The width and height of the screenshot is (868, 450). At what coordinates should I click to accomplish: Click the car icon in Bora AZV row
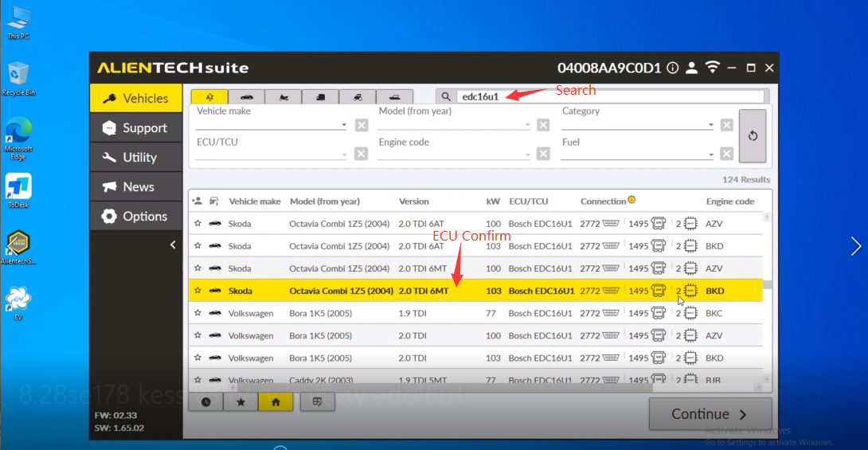click(x=215, y=335)
